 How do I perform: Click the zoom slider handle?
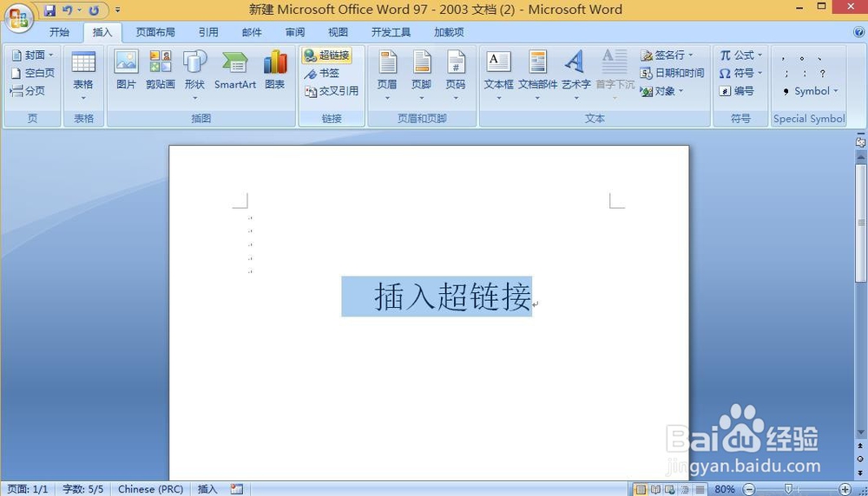(788, 489)
